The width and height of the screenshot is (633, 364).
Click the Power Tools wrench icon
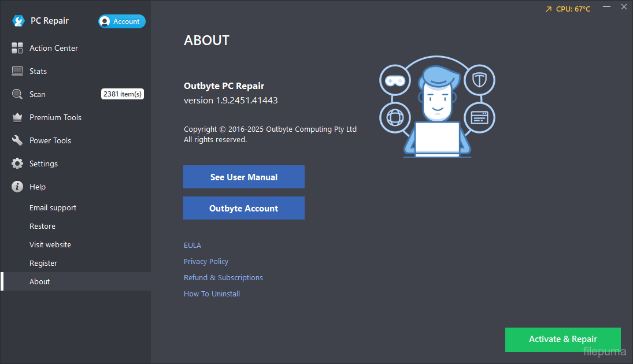pyautogui.click(x=17, y=141)
